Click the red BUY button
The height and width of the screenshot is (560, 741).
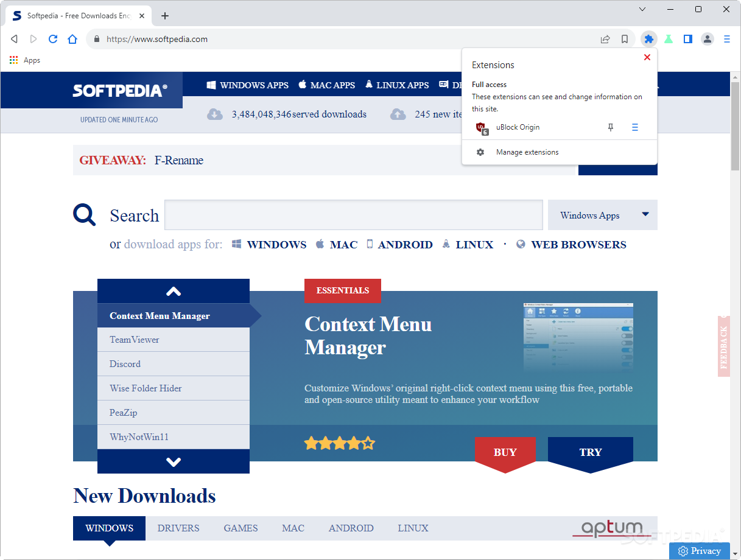coord(505,453)
